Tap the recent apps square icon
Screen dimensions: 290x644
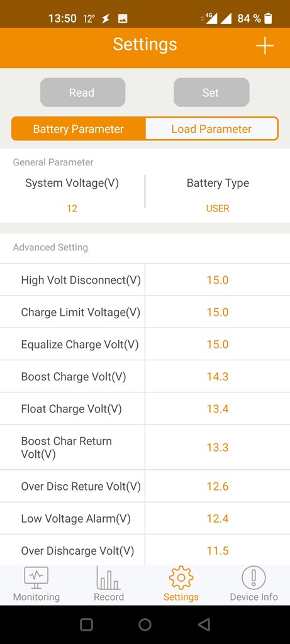click(x=86, y=625)
